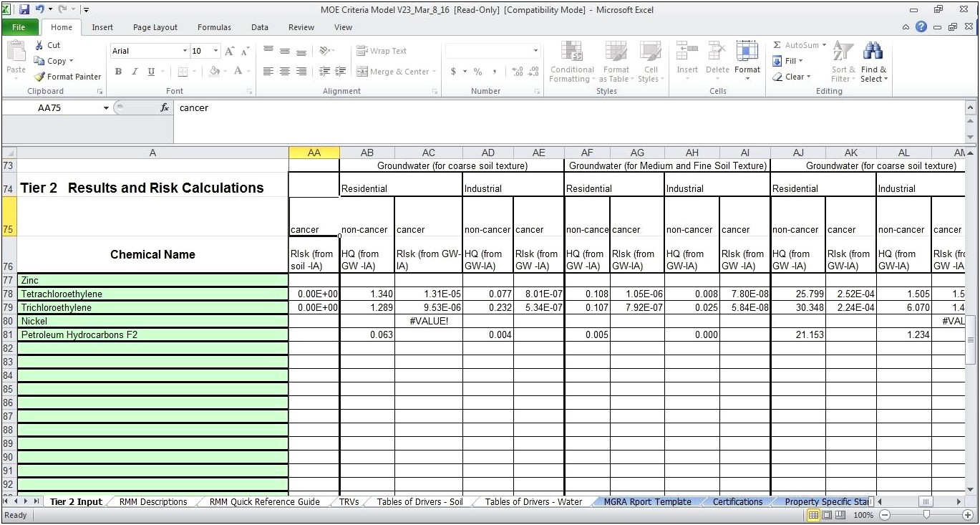Switch to Page Break Preview in status bar
This screenshot has height=525, width=980.
[842, 515]
